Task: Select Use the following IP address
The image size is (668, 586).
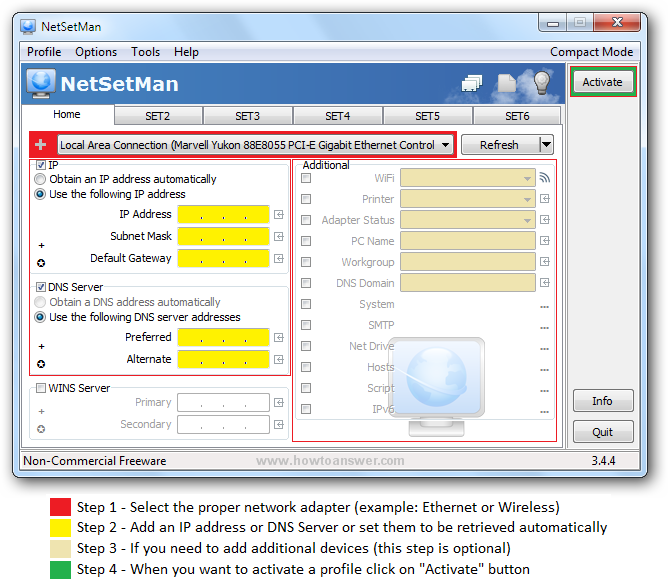Action: pos(40,194)
